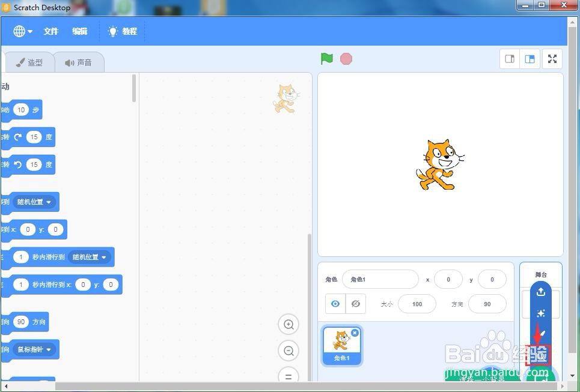
Task: Switch to the 声音 sounds tab
Action: coord(78,62)
